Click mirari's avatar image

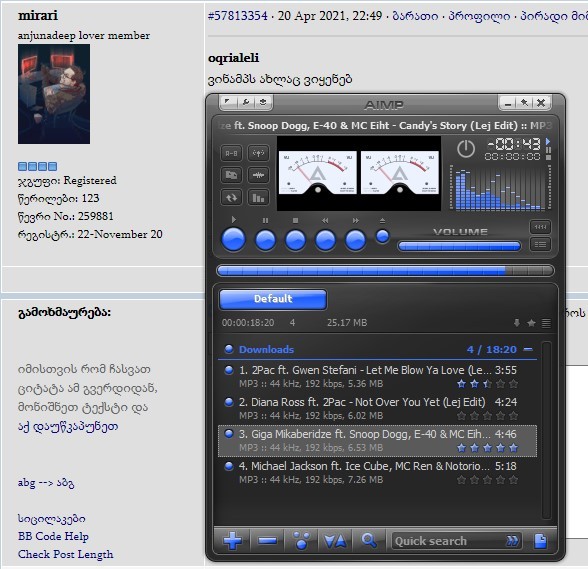point(54,94)
